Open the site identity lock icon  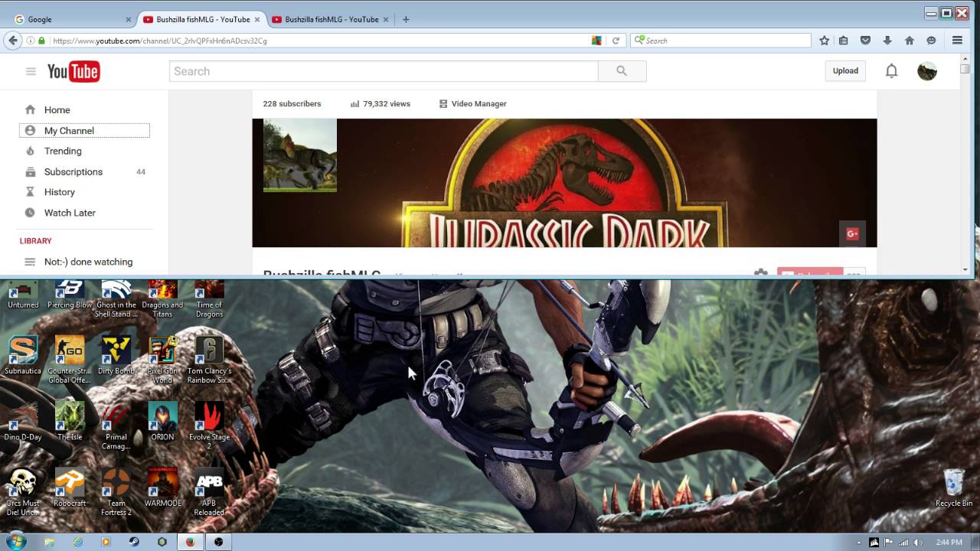41,41
